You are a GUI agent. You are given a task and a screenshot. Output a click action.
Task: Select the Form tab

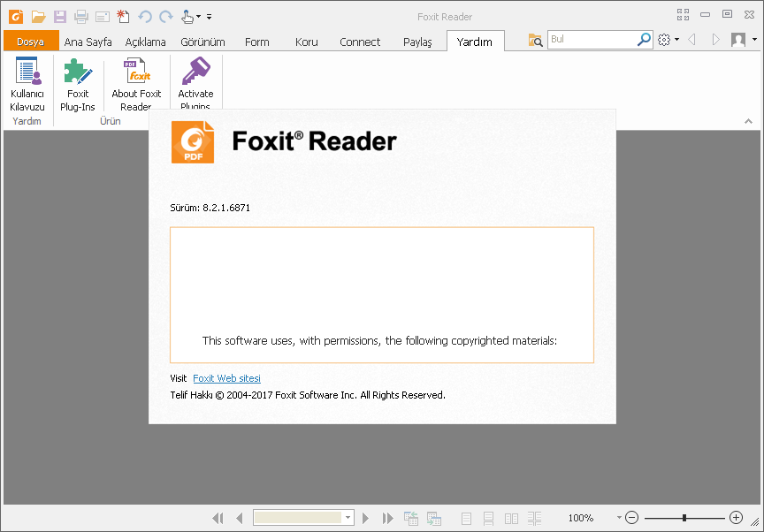point(256,42)
